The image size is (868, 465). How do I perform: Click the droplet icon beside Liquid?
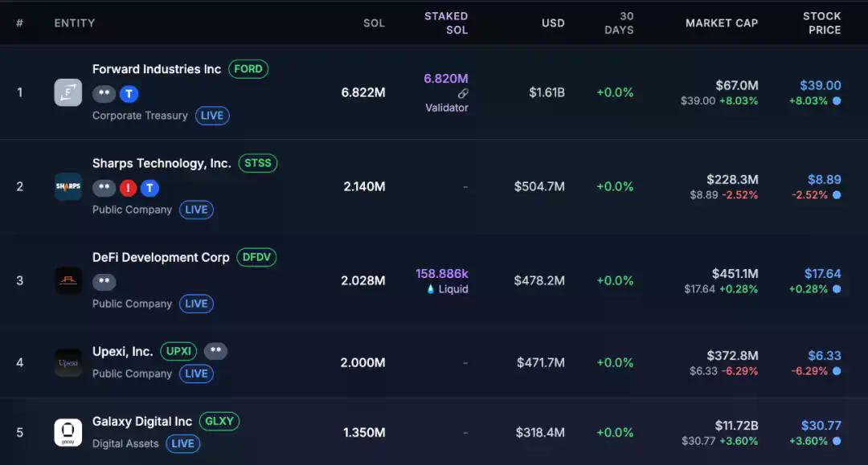[x=431, y=289]
